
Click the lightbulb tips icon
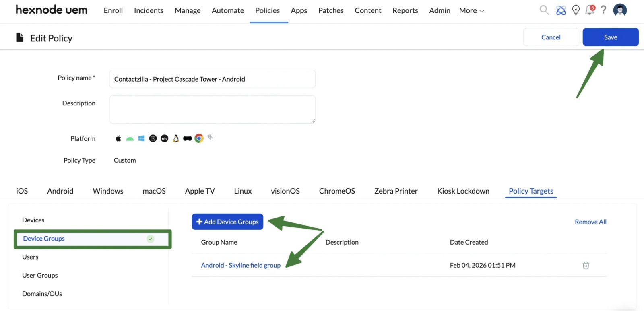[x=576, y=10]
